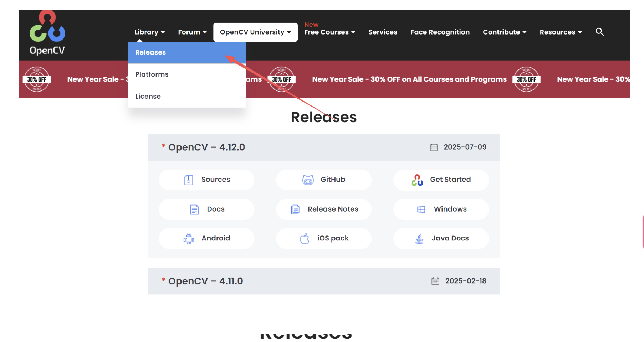Open the Docs button
The width and height of the screenshot is (644, 342).
click(x=207, y=209)
